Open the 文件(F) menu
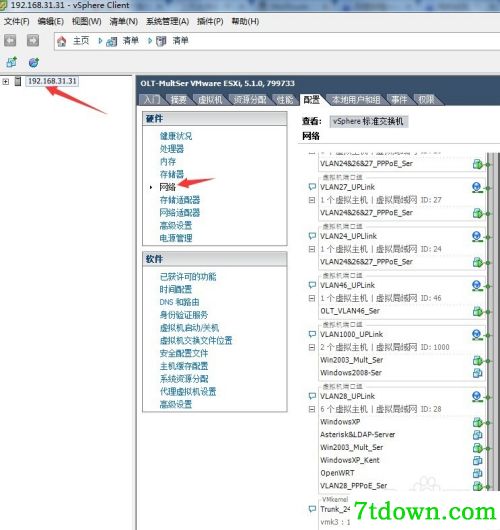Image resolution: width=500 pixels, height=530 pixels. click(x=17, y=22)
